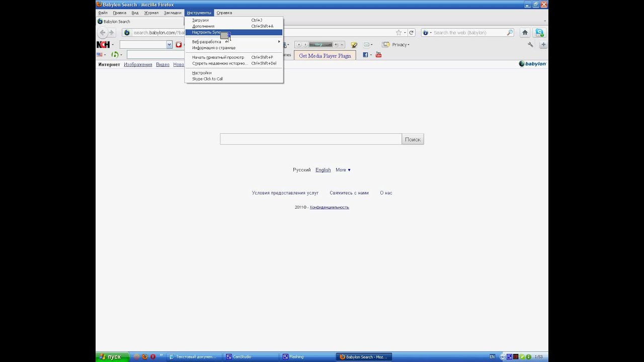
Task: Open the Файл menu
Action: click(x=103, y=13)
